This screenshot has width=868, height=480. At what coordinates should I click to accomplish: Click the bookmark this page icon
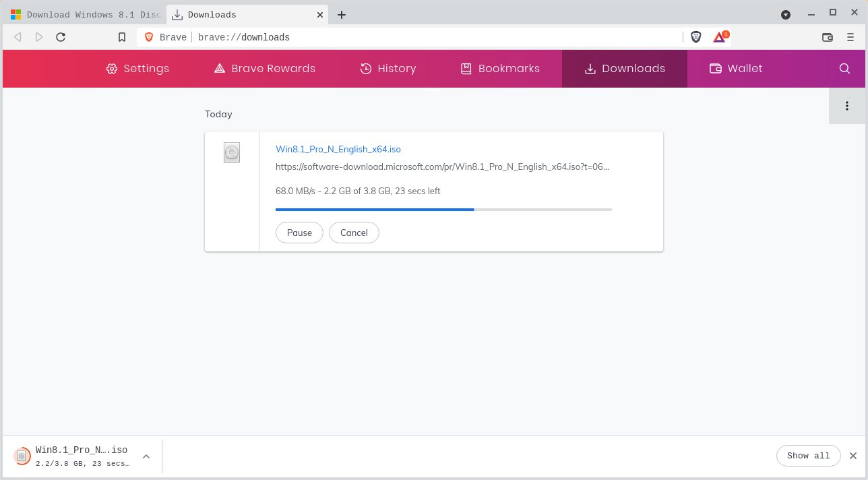(x=122, y=37)
